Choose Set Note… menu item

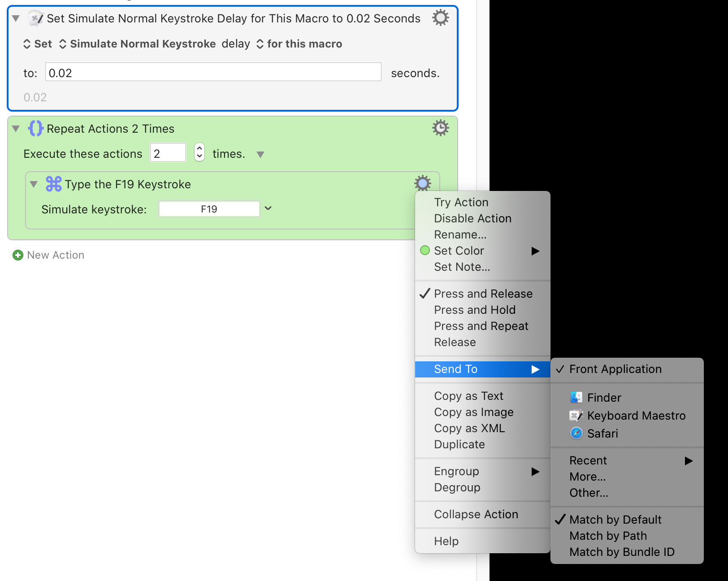click(x=482, y=267)
